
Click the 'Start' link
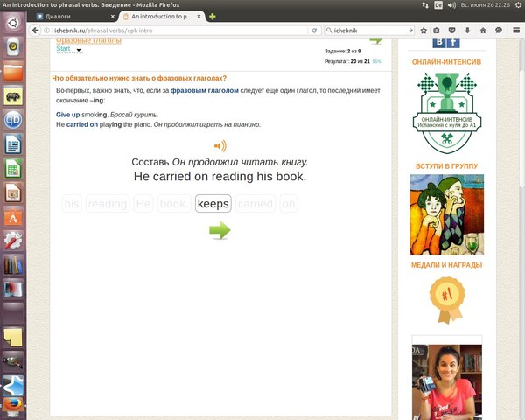click(63, 49)
